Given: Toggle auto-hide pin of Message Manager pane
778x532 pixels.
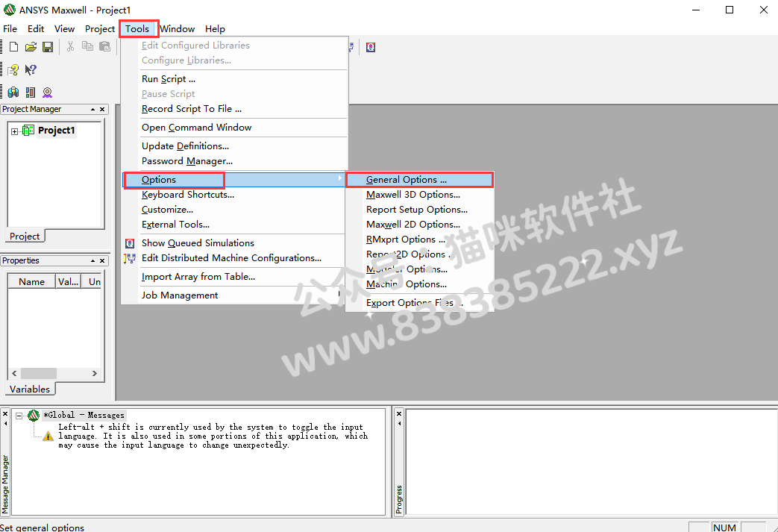Looking at the screenshot, I should 5,423.
